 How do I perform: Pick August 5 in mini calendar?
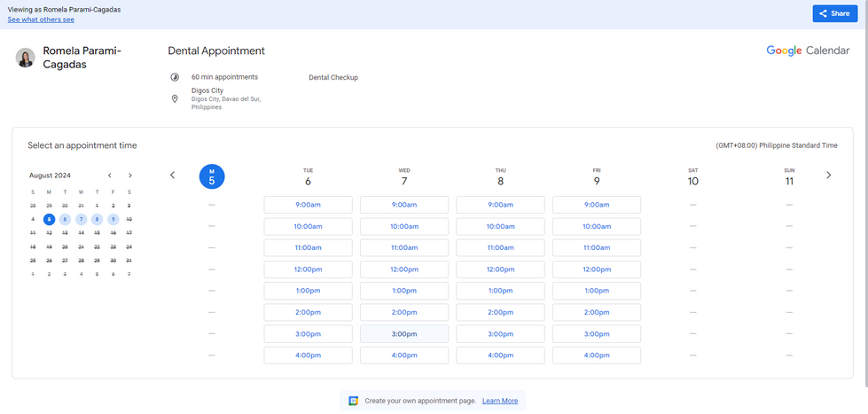[x=50, y=219]
